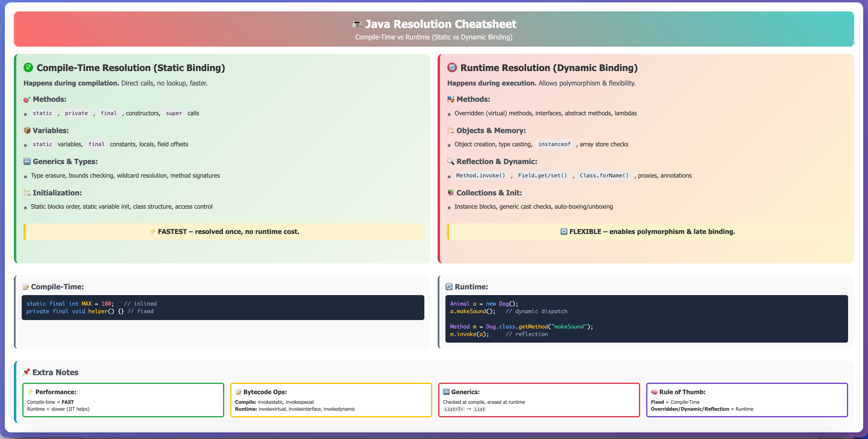Image resolution: width=868 pixels, height=439 pixels.
Task: Click the books icon beside Collections & Init
Action: [x=451, y=193]
